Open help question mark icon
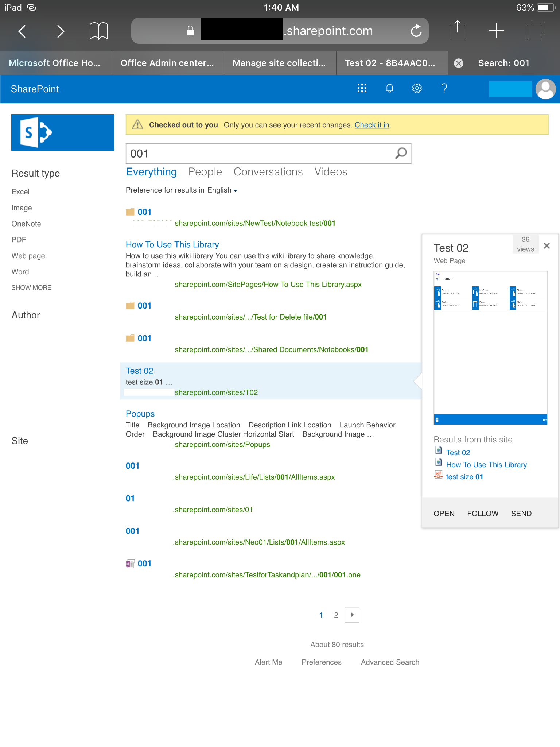 tap(444, 88)
